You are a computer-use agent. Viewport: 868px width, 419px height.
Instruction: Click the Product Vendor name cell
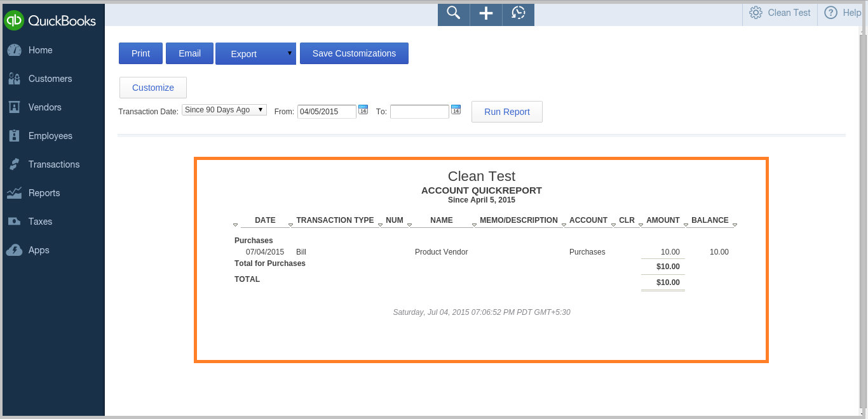(x=441, y=252)
